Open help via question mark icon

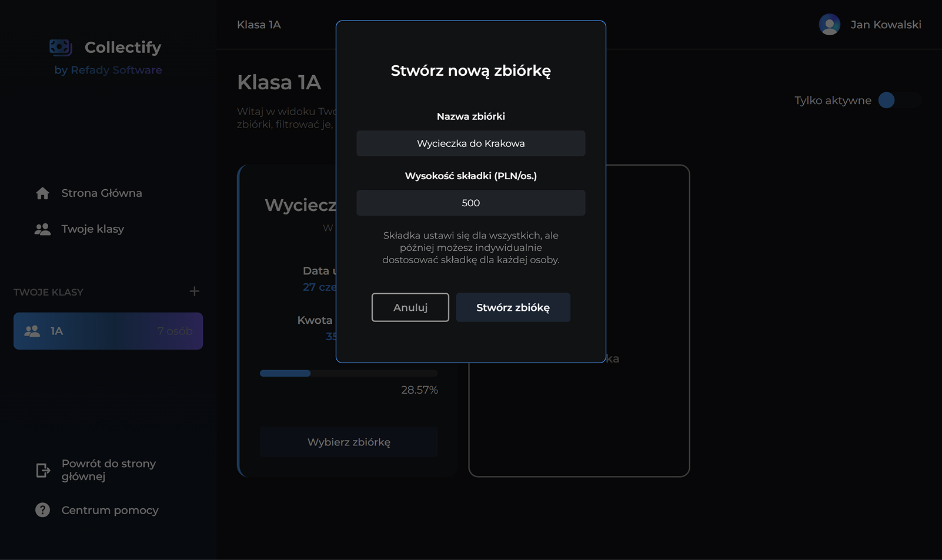coord(43,510)
